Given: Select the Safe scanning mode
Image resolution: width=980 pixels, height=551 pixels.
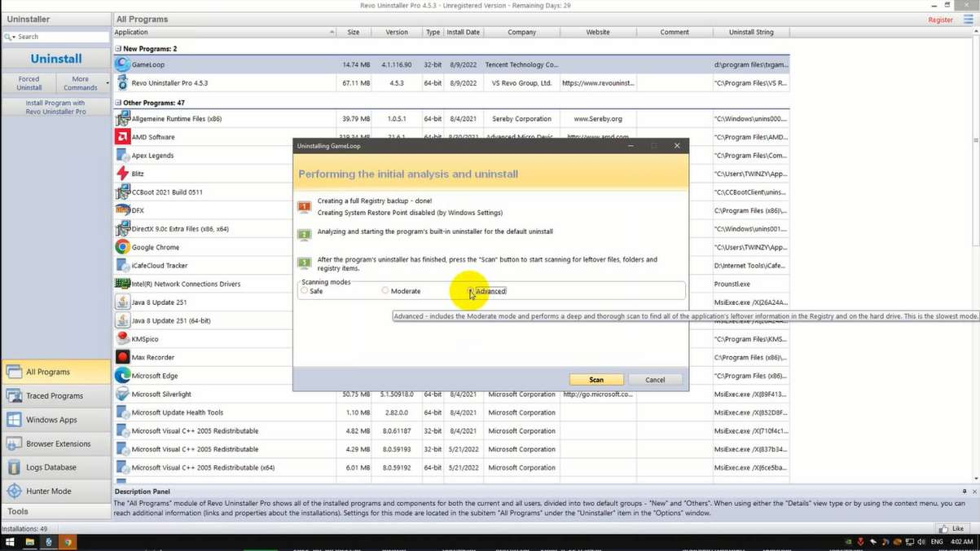Looking at the screenshot, I should (x=305, y=291).
